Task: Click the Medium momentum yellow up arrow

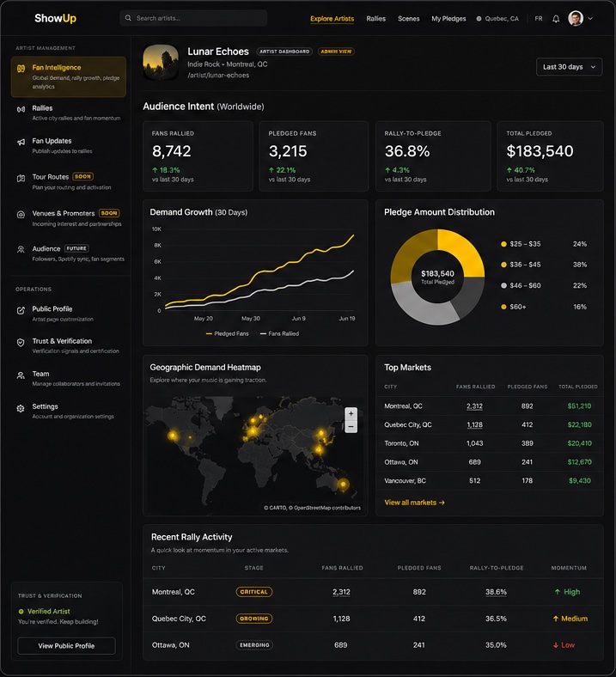Action: coord(556,619)
